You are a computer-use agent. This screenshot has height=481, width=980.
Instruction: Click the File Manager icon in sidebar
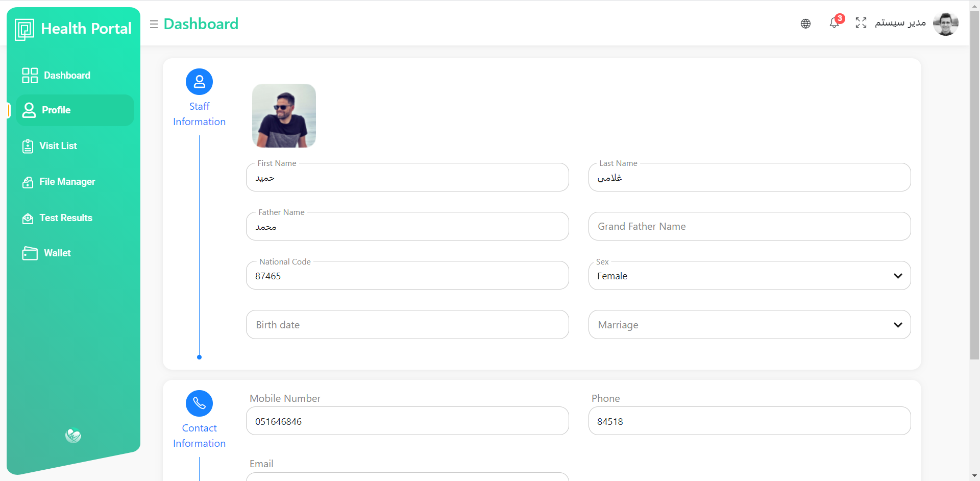coord(28,182)
